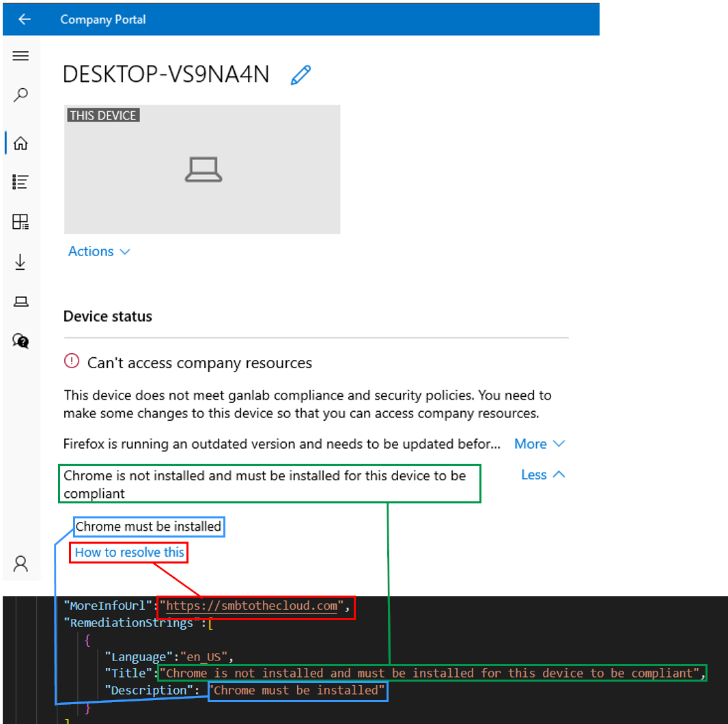
Task: Open the installed apps list icon
Action: [x=20, y=182]
